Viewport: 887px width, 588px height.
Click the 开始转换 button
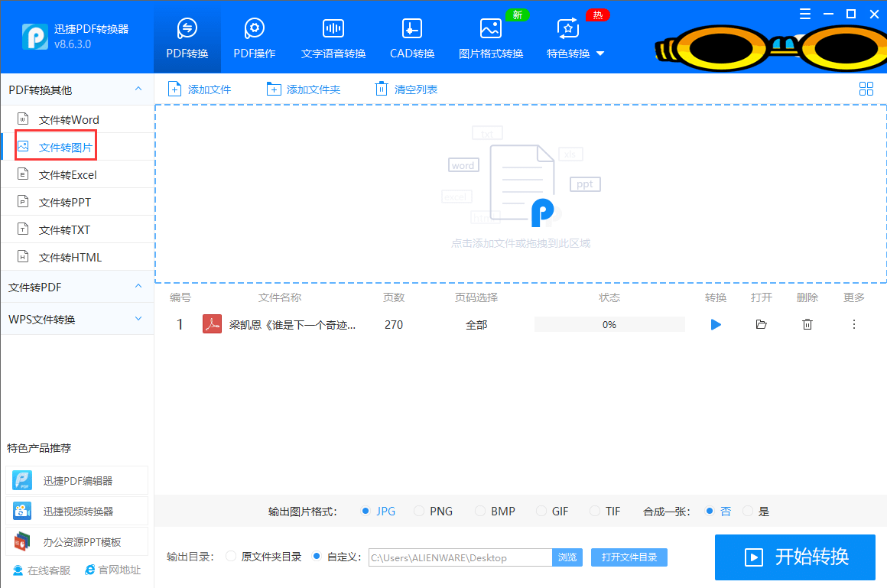794,557
